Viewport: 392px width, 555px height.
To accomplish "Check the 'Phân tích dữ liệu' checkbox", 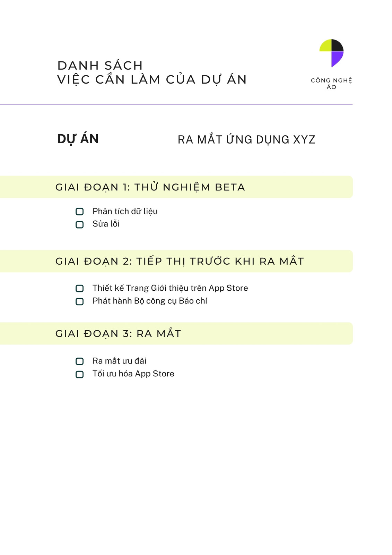I will (x=80, y=211).
